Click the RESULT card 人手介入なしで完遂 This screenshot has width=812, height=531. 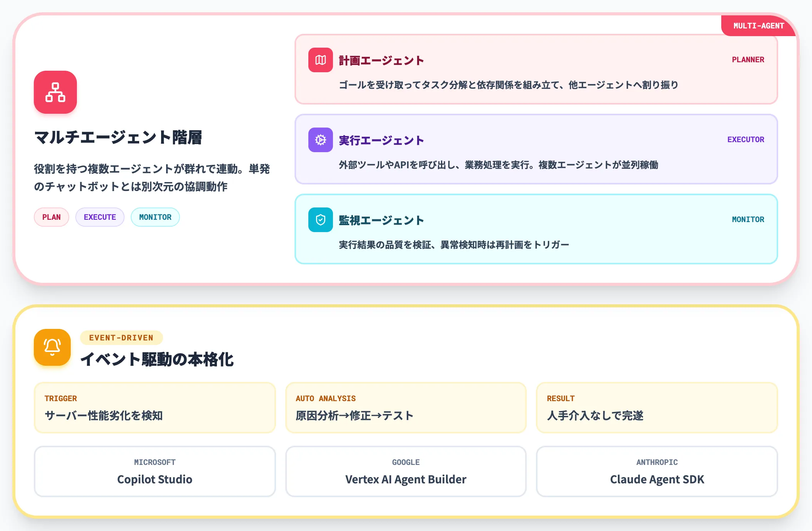click(x=657, y=408)
